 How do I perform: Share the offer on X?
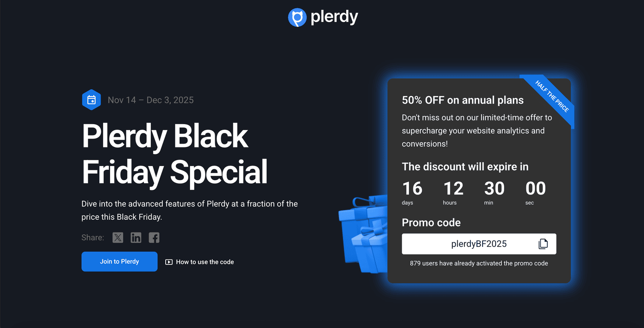pos(118,237)
